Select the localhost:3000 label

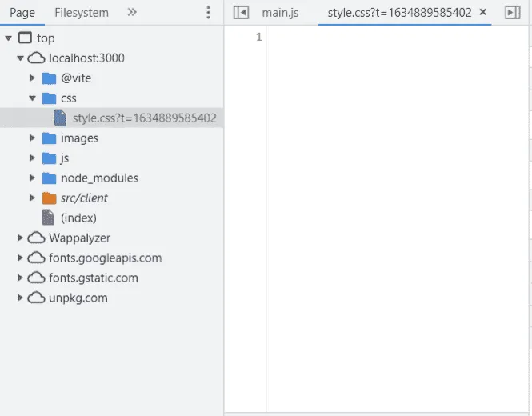(86, 58)
